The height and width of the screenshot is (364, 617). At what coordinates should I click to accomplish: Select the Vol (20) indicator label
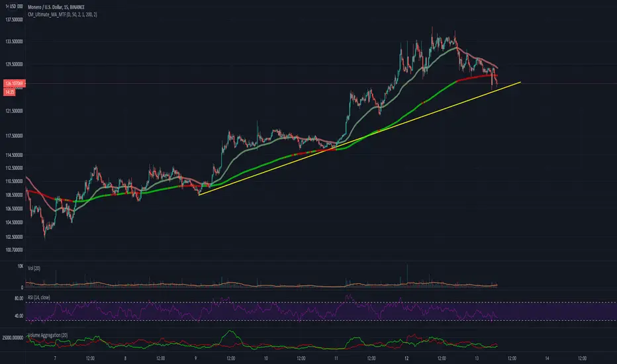pyautogui.click(x=34, y=269)
